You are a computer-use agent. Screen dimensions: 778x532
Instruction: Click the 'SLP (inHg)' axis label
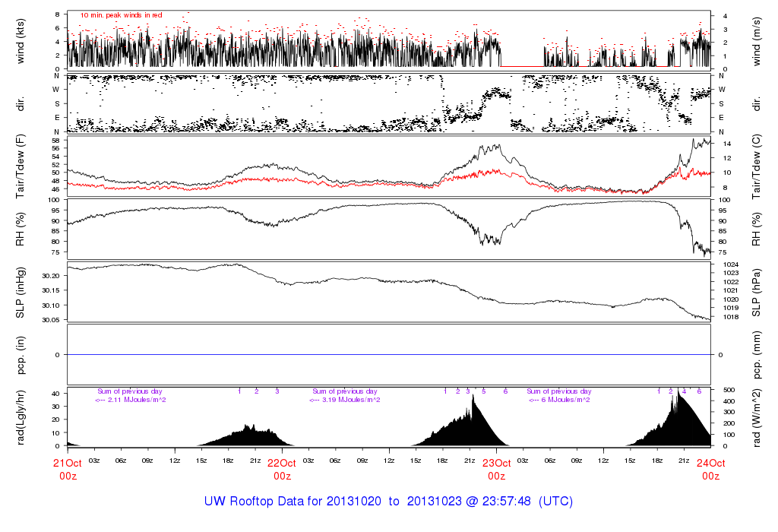click(21, 293)
